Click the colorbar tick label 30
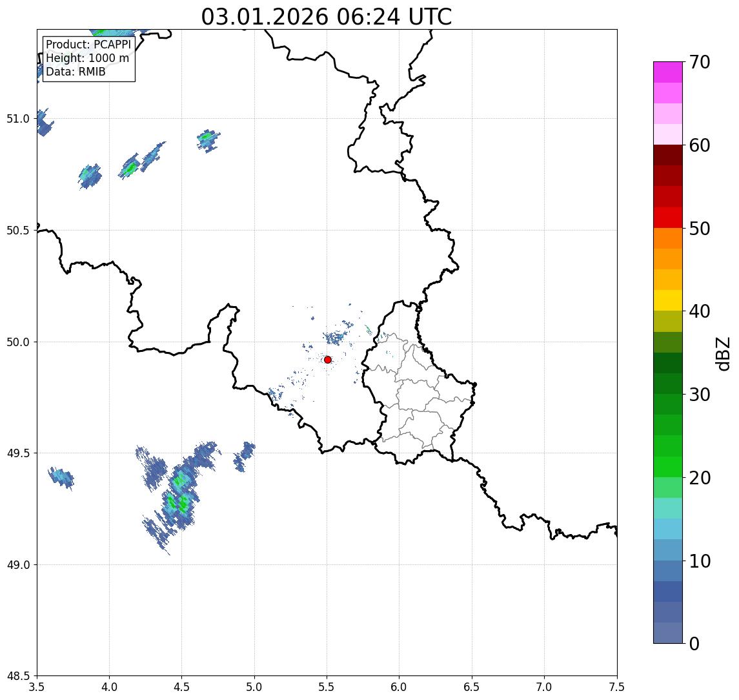Viewport: 739px width, 700px height. pos(700,395)
